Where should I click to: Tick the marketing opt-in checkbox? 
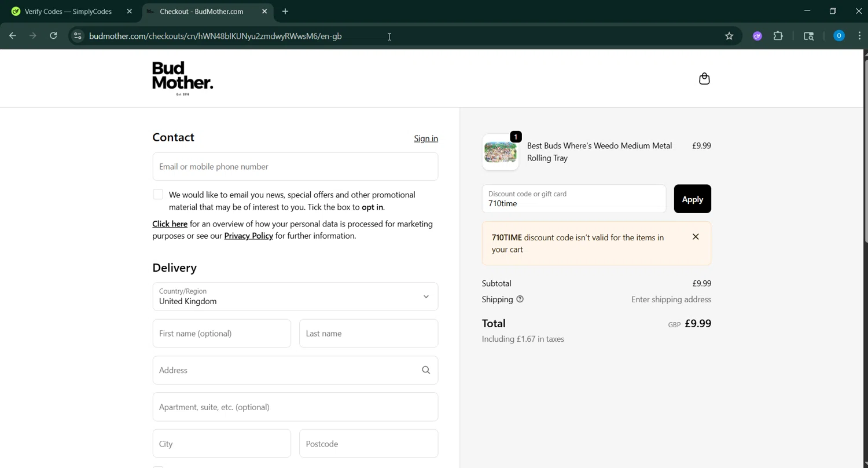coord(158,195)
